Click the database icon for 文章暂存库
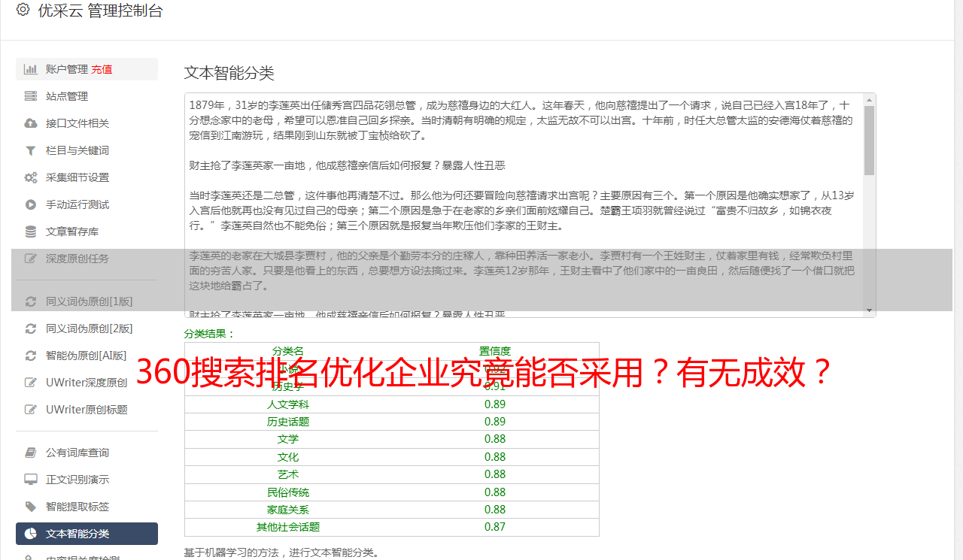963x560 pixels. (x=31, y=232)
